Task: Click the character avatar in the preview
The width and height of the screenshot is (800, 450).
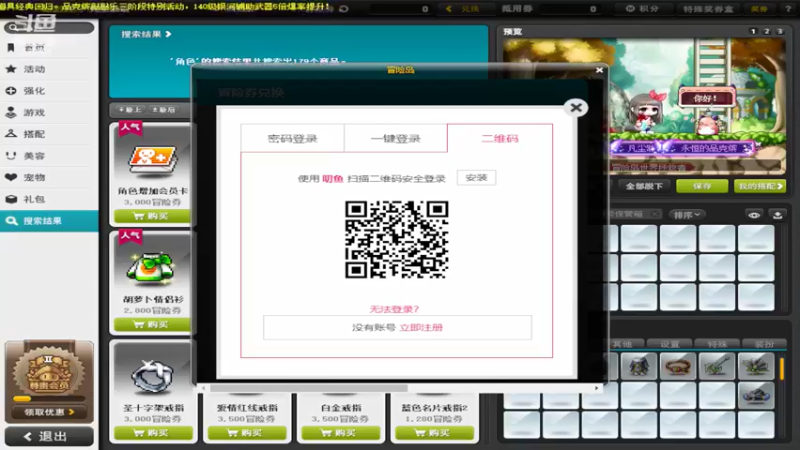Action: tap(646, 112)
